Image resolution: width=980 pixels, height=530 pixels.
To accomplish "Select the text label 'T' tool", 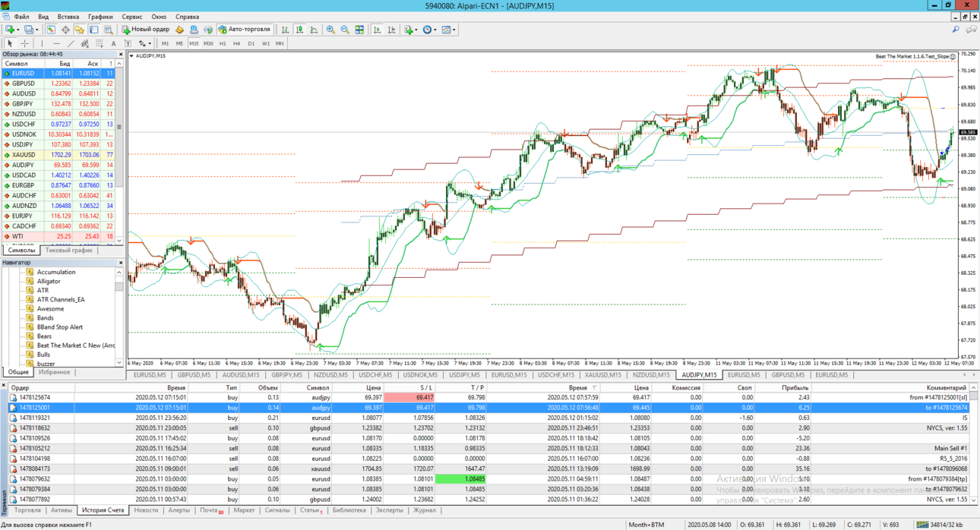I will [x=128, y=43].
